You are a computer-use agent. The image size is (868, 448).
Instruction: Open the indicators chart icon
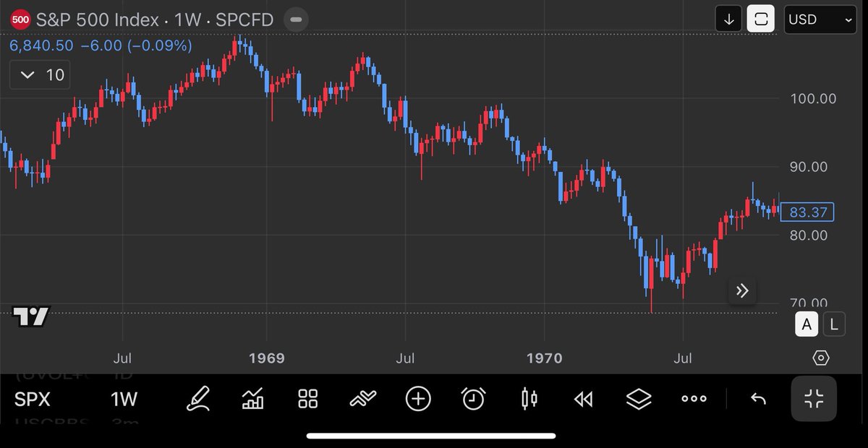pos(252,398)
